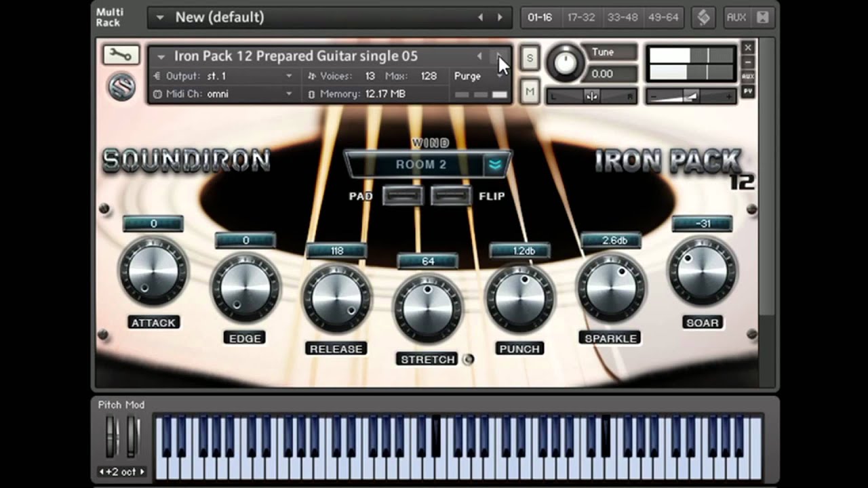Click the SOAR knob
Image resolution: width=868 pixels, height=488 pixels.
[x=702, y=271]
